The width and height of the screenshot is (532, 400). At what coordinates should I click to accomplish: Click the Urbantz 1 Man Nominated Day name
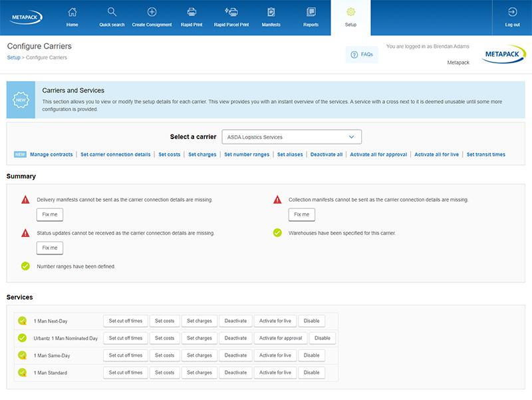coord(65,338)
